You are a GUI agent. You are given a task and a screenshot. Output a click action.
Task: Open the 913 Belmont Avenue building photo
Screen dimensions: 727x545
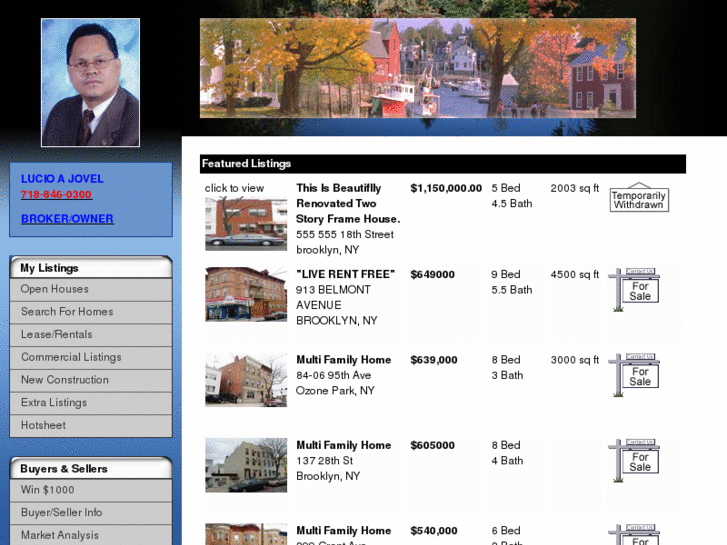click(x=246, y=294)
